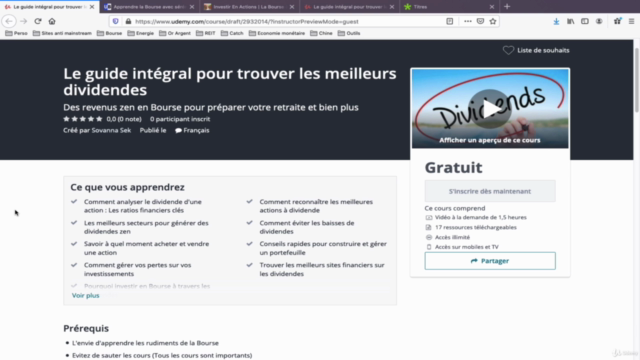Click the five-star rating display
The image size is (640, 360).
pyautogui.click(x=82, y=119)
